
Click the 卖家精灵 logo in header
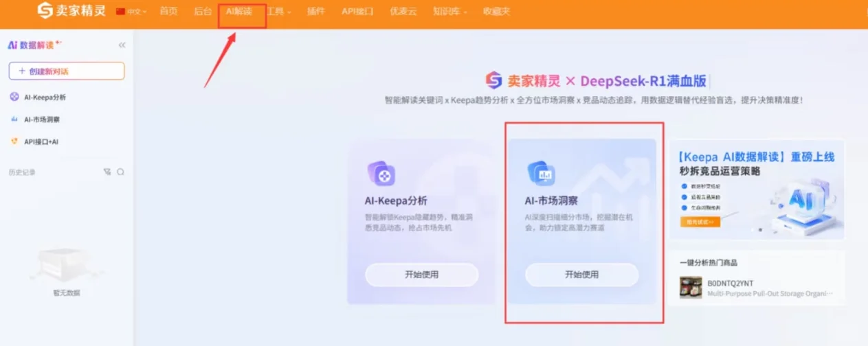[71, 11]
